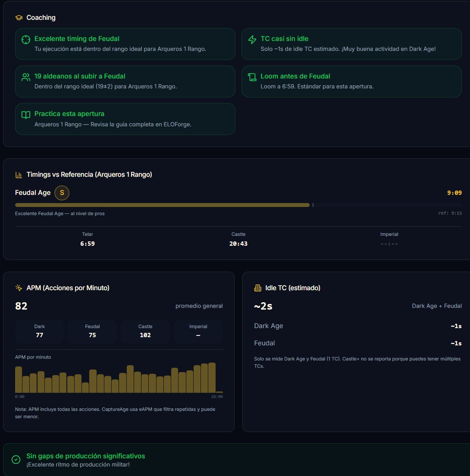
Task: Click the open book icon beside Practica esta apertura
Action: [26, 115]
